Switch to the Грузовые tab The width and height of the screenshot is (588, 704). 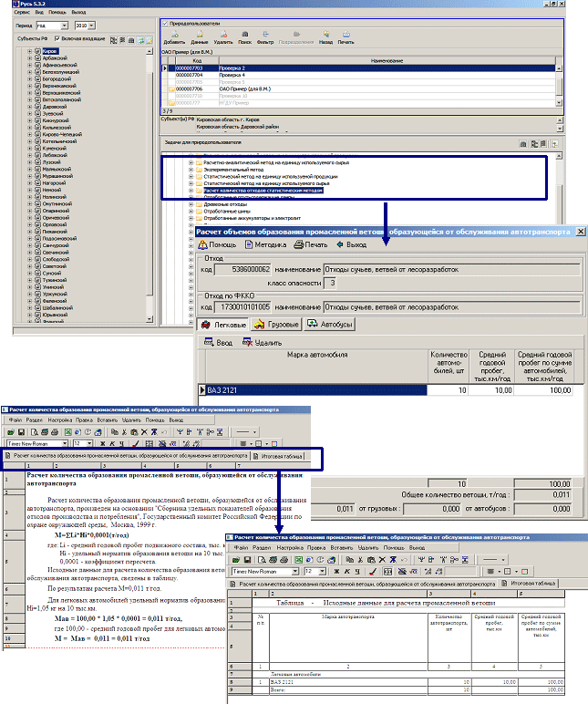[x=277, y=324]
